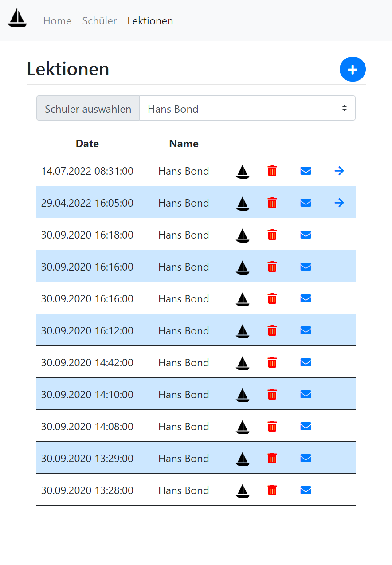Image resolution: width=392 pixels, height=565 pixels.
Task: Remove the 30.09.2020 14:42:00 lesson via trash
Action: (272, 362)
